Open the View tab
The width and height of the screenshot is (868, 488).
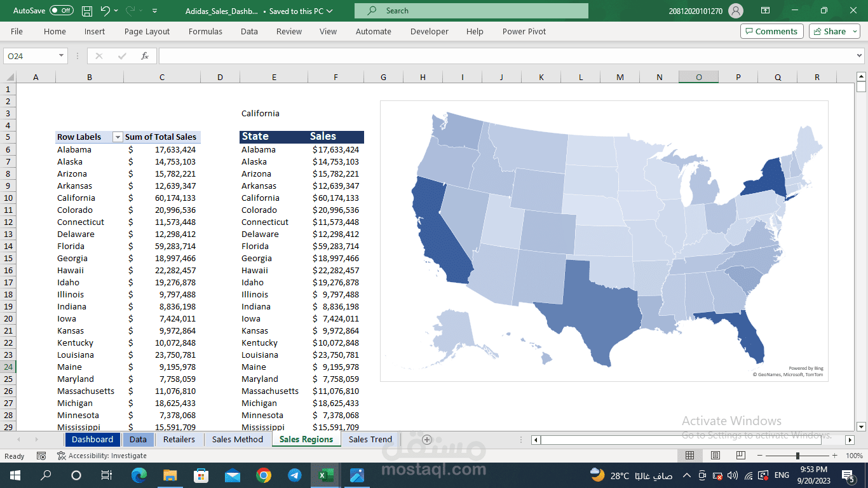tap(328, 31)
